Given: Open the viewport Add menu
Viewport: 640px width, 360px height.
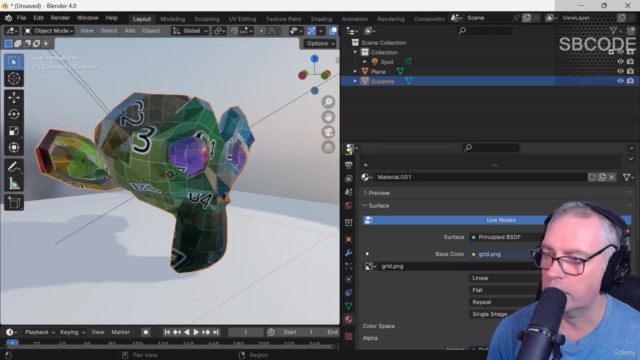Looking at the screenshot, I should point(130,31).
